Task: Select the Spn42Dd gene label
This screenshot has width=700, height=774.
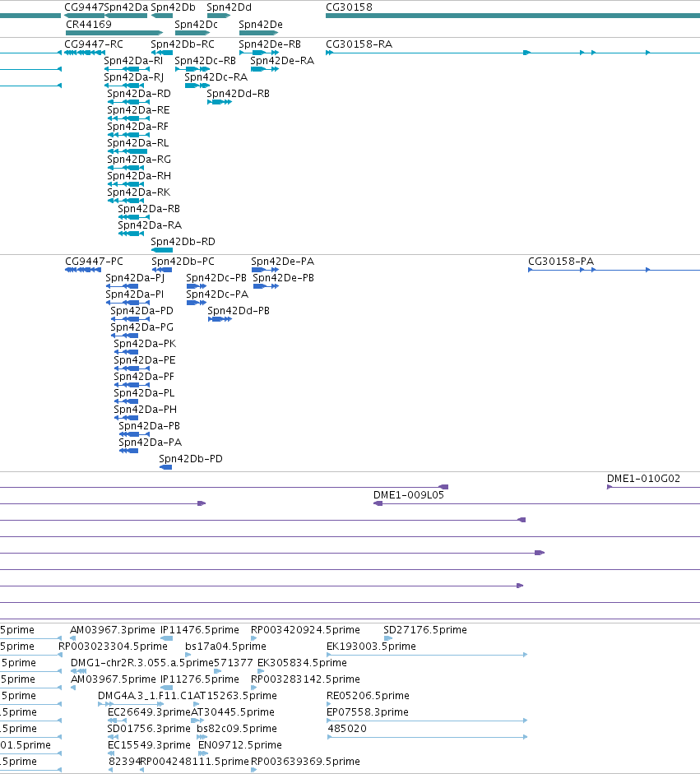Action: (x=229, y=7)
